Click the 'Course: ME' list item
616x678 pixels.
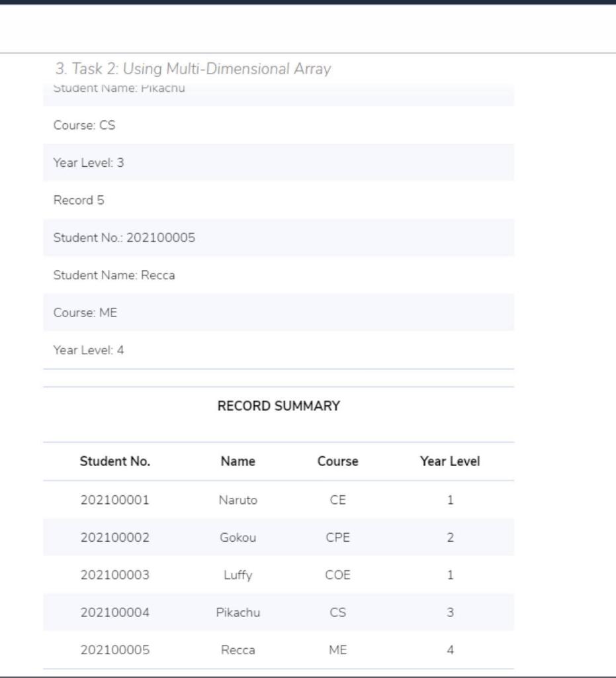pos(279,312)
